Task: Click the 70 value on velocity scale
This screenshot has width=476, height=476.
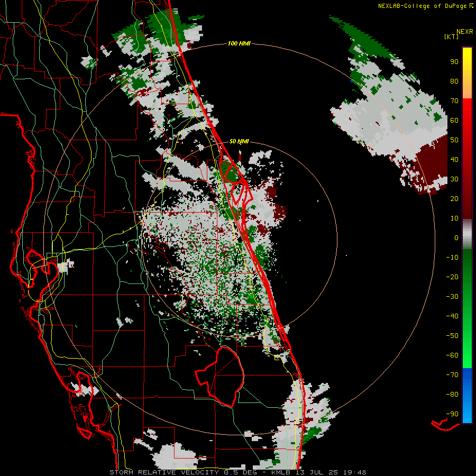Action: click(454, 101)
